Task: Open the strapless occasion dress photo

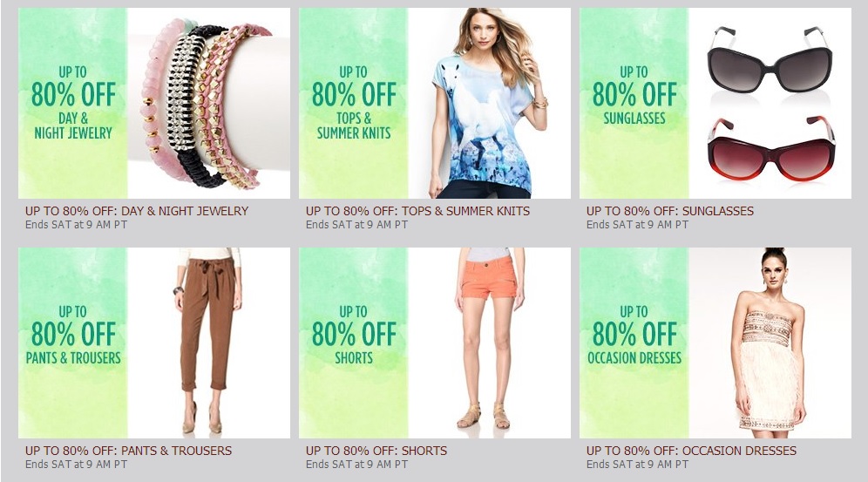Action: coord(770,343)
